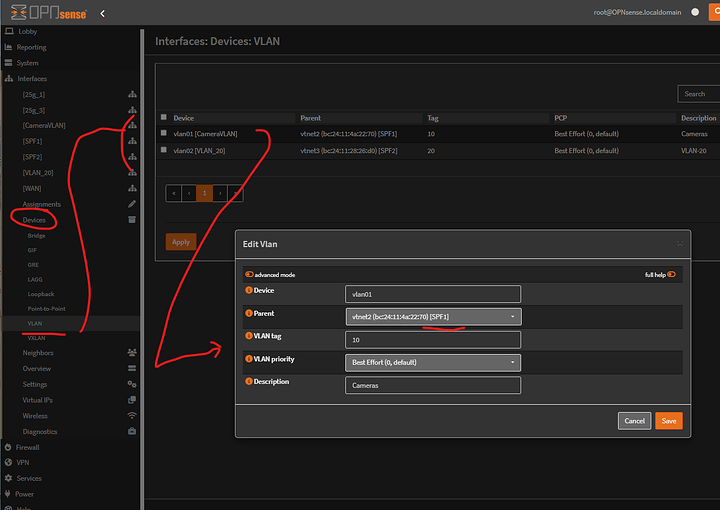720x510 pixels.
Task: Click info icon beside Description label
Action: click(248, 382)
